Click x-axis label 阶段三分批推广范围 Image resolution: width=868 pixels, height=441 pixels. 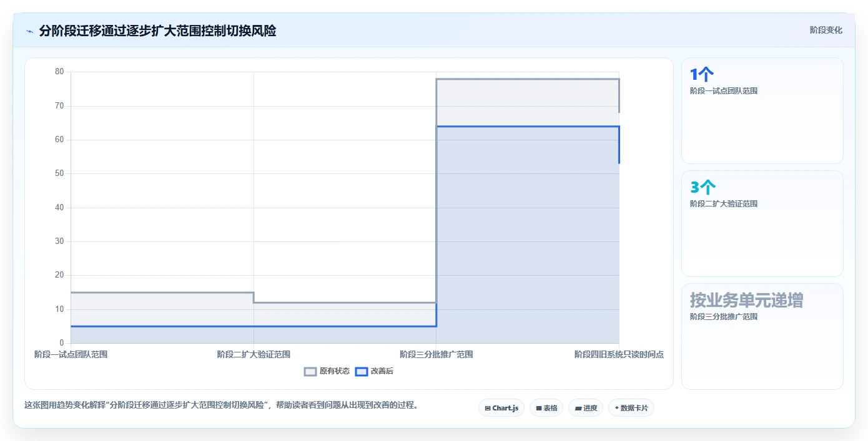tap(436, 354)
